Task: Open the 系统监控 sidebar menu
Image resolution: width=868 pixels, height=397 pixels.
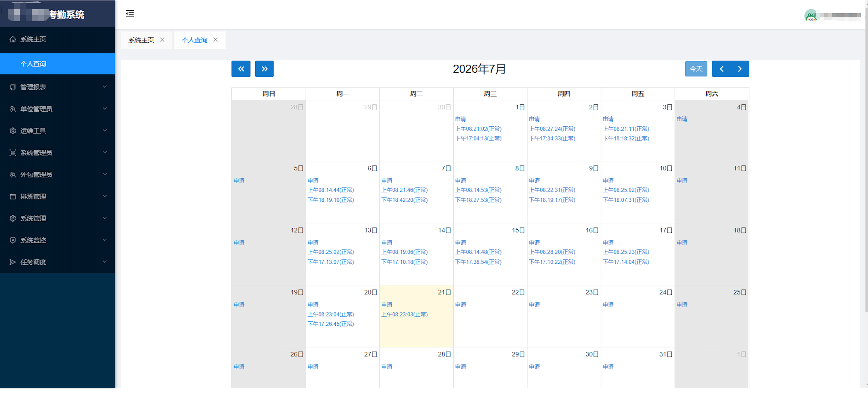Action: [58, 240]
